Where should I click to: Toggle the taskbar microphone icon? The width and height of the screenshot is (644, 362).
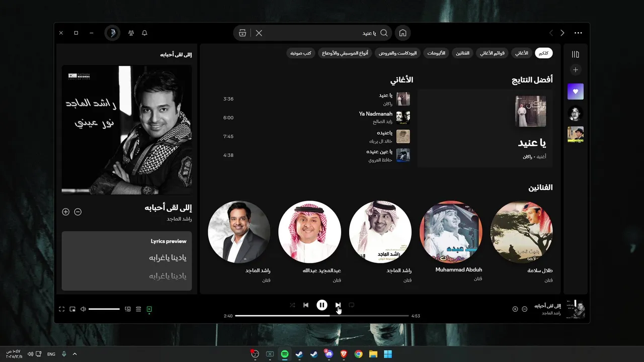pos(64,354)
